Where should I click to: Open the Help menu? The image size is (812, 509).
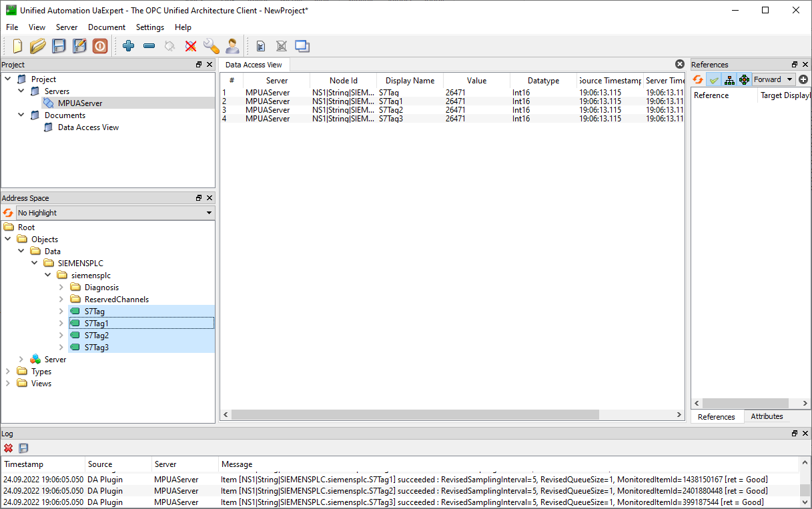click(183, 27)
